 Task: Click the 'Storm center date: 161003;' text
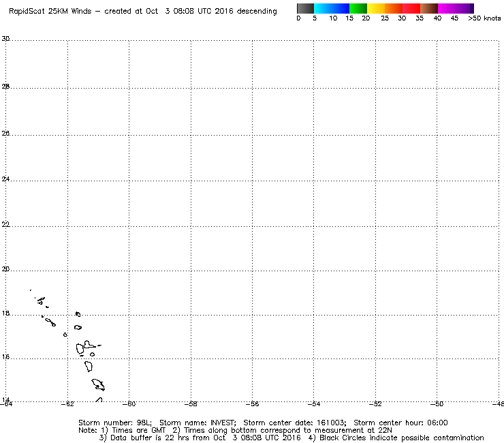coord(295,423)
